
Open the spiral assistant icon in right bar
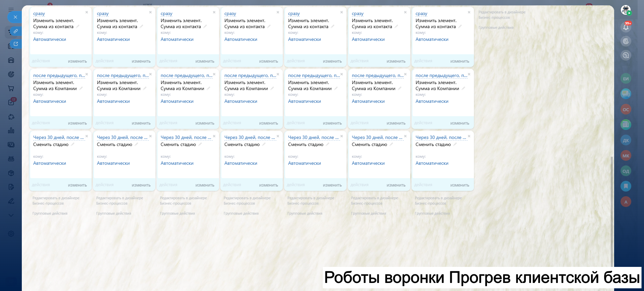pos(626,41)
